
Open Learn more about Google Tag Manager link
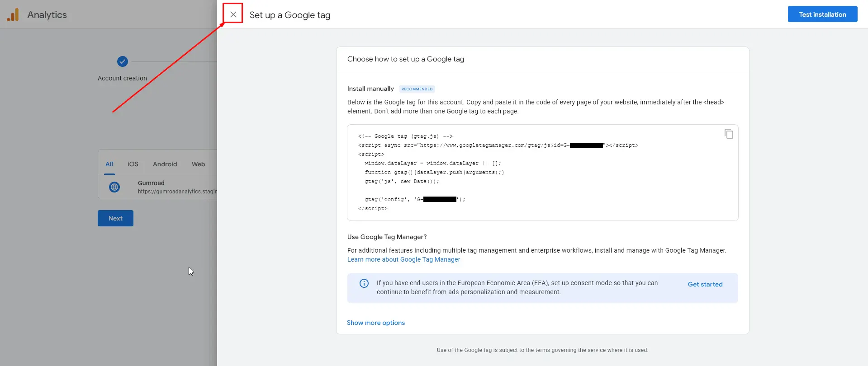[x=403, y=259]
